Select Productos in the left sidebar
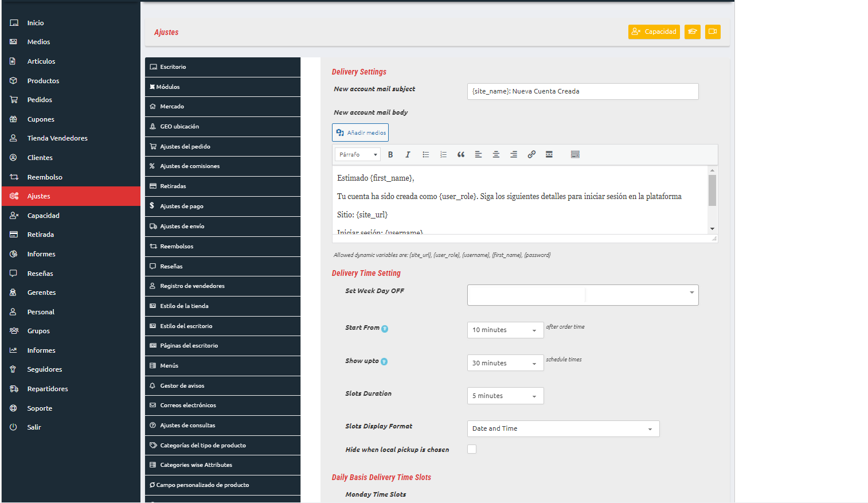 (43, 81)
